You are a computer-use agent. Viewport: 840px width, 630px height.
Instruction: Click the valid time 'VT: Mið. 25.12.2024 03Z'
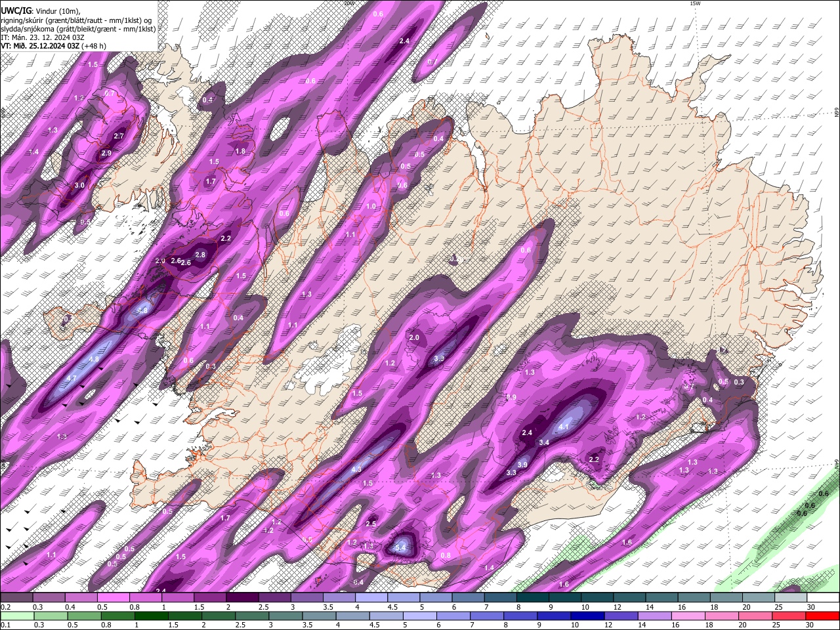[x=40, y=46]
